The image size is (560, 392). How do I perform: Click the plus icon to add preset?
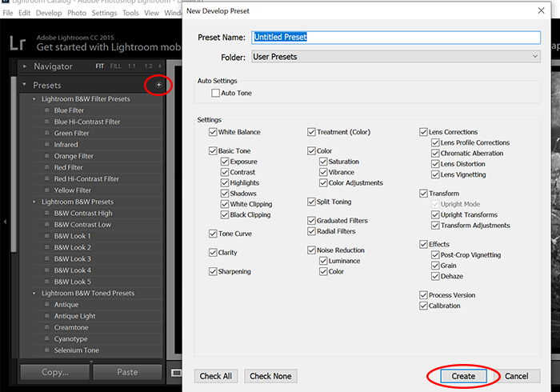[x=158, y=85]
